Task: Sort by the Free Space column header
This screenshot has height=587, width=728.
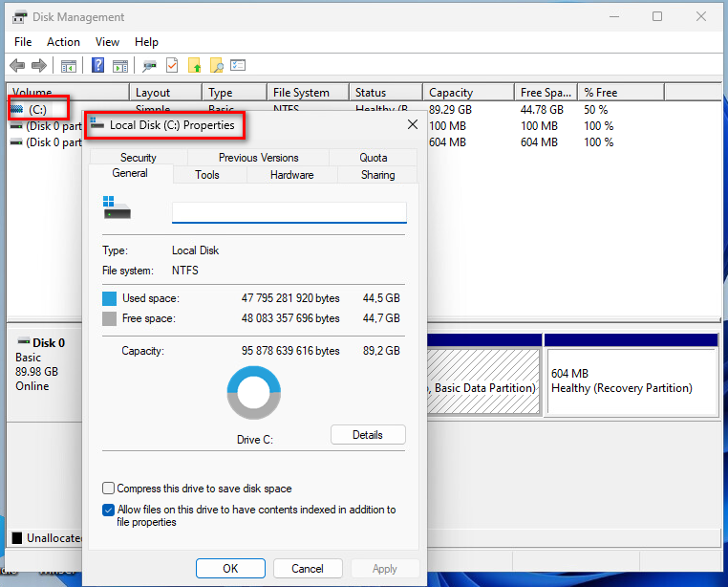Action: coord(546,93)
